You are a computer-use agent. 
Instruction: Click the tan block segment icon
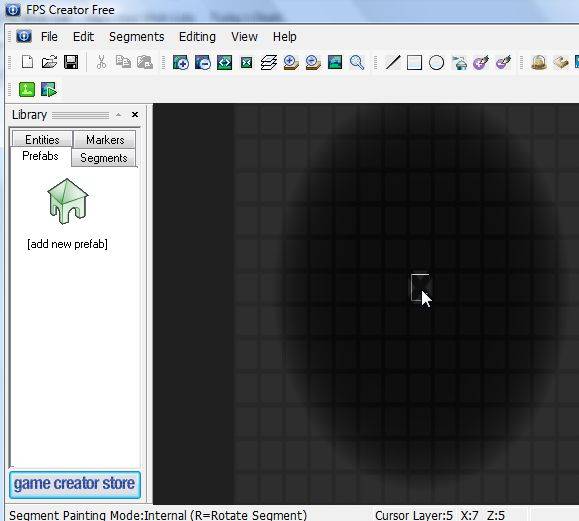pos(561,62)
